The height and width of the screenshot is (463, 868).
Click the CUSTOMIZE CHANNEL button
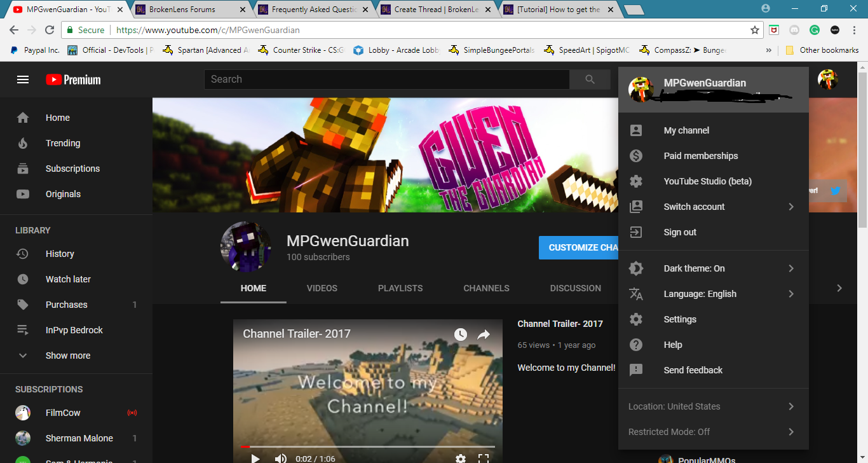pos(578,247)
